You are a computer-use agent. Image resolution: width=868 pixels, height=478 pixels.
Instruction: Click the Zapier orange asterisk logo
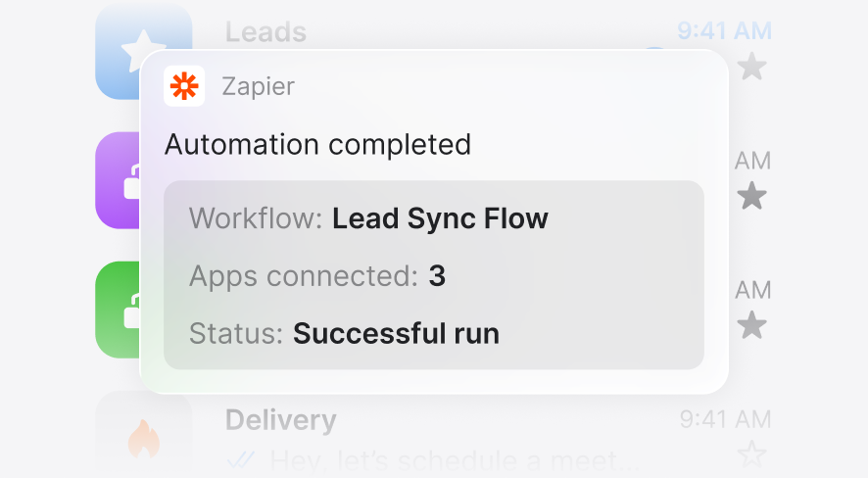point(184,86)
